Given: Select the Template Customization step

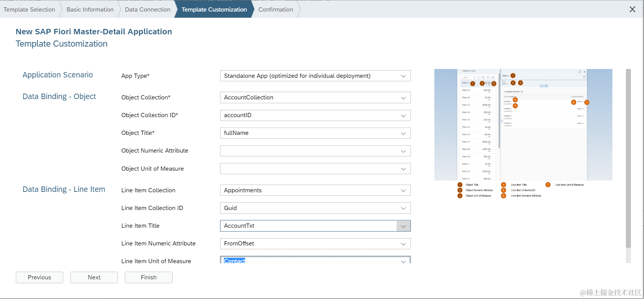Looking at the screenshot, I should point(214,9).
